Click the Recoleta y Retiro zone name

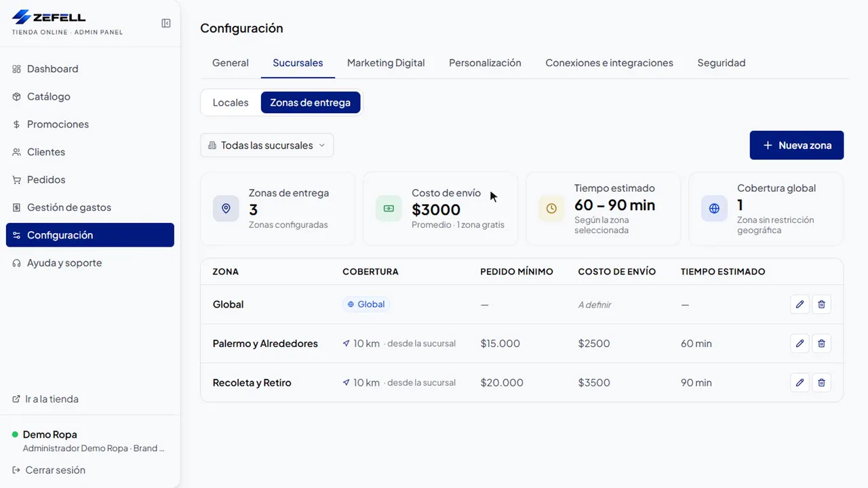point(252,383)
